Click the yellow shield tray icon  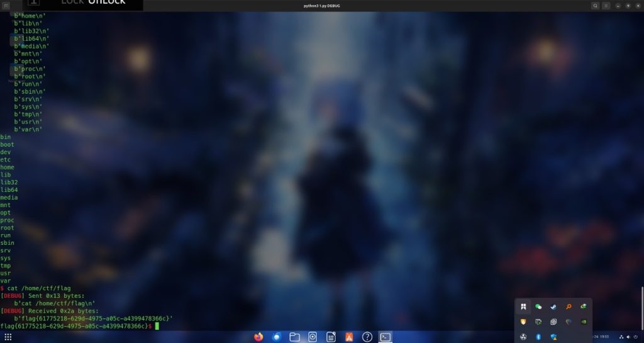click(523, 322)
